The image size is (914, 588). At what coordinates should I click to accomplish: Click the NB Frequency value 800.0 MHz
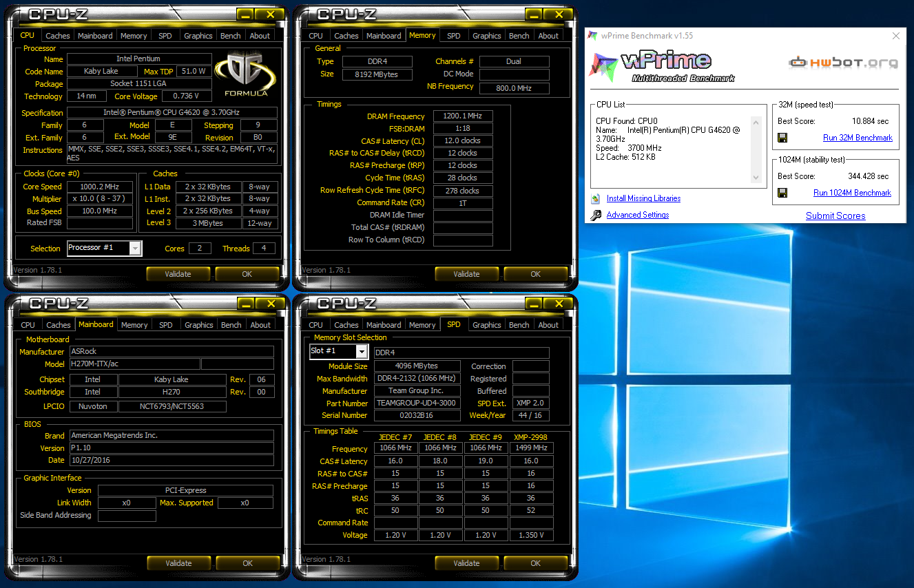[515, 88]
